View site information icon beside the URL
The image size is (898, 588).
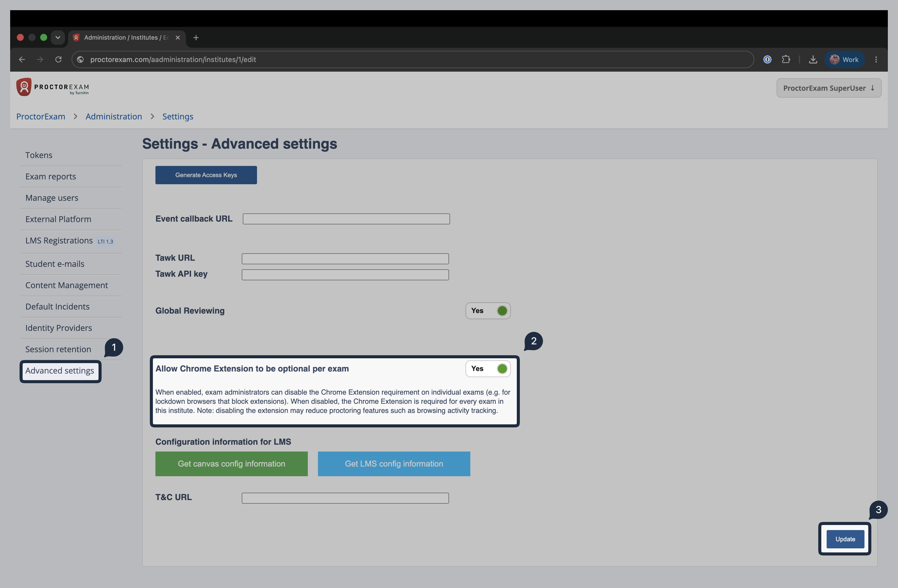80,60
